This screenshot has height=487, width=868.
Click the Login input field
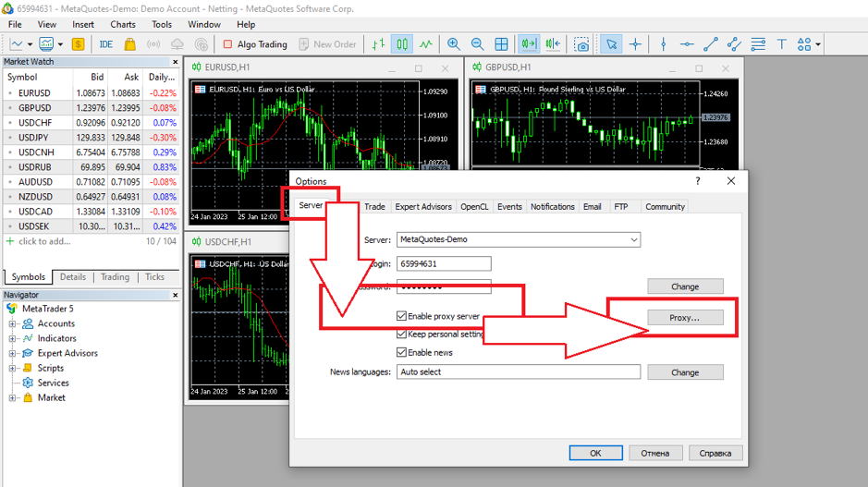(x=444, y=264)
